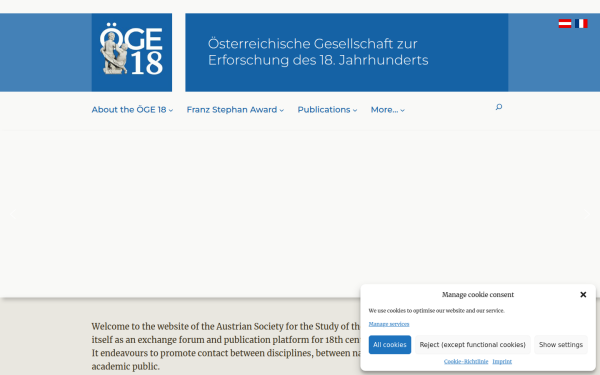The width and height of the screenshot is (600, 375).
Task: Open the Cookie-Richtlinie link
Action: point(466,361)
